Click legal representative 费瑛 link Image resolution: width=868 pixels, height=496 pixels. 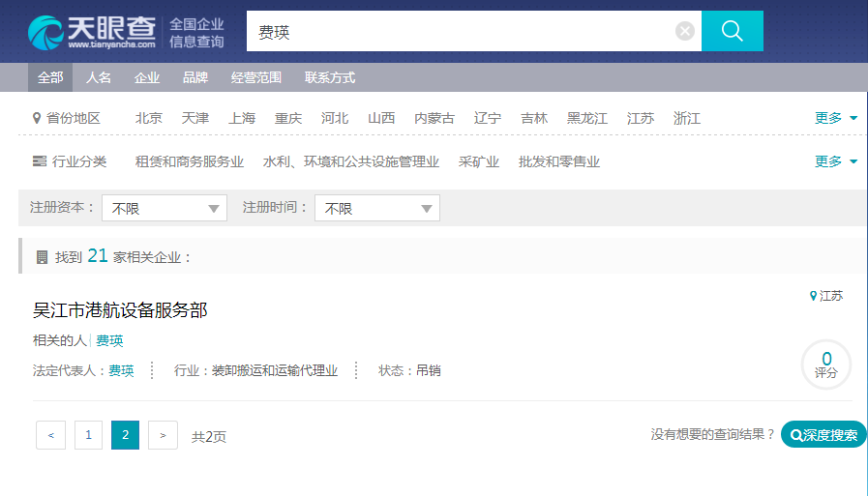point(121,370)
